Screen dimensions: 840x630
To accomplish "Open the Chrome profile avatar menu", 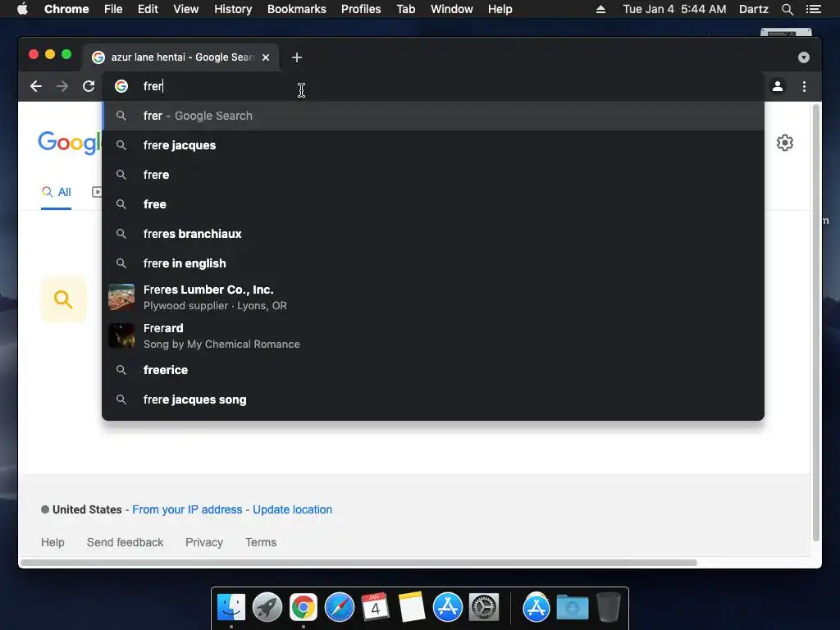I will [778, 86].
